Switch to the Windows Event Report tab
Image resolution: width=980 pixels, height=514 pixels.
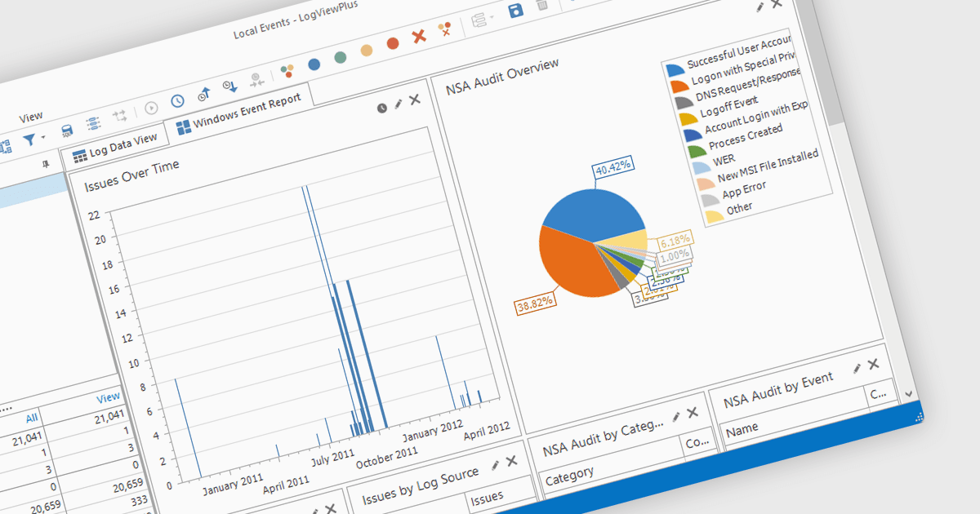pyautogui.click(x=238, y=112)
